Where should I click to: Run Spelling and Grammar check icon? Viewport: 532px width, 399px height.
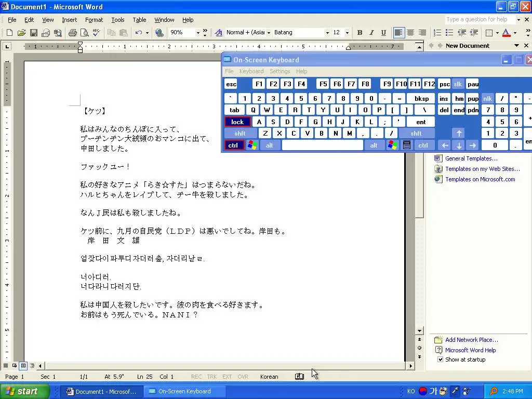(96, 33)
